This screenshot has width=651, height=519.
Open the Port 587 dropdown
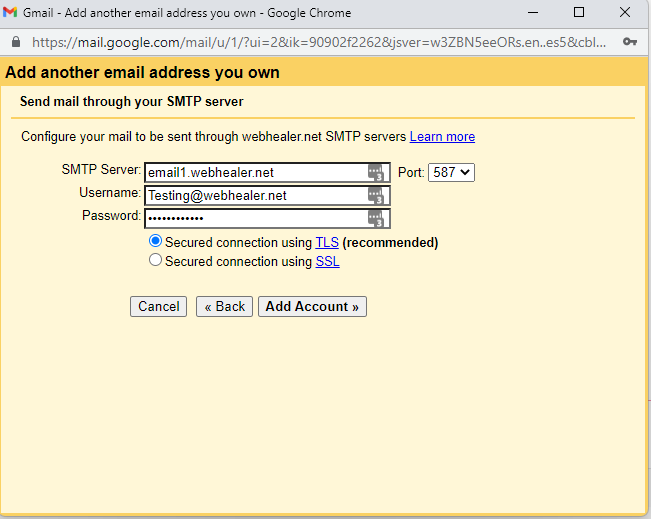tap(451, 172)
